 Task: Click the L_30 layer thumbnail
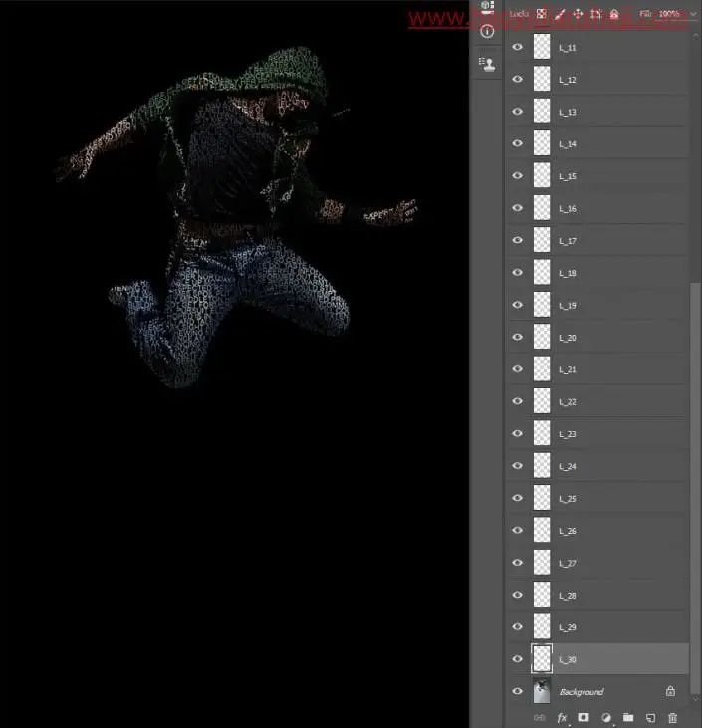coord(542,659)
